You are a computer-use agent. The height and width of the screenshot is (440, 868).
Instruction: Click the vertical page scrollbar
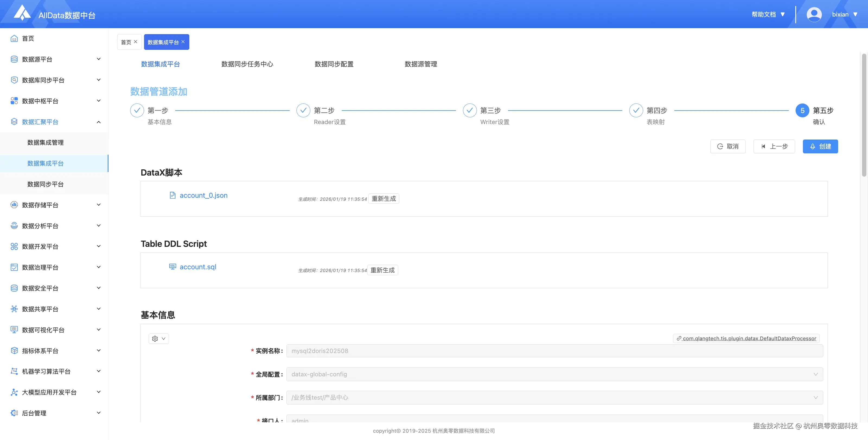(x=864, y=114)
